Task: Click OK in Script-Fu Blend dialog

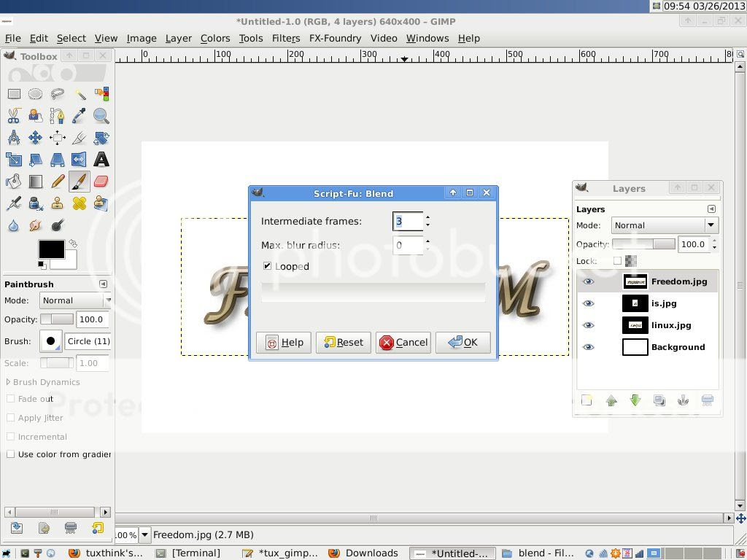Action: click(x=462, y=343)
